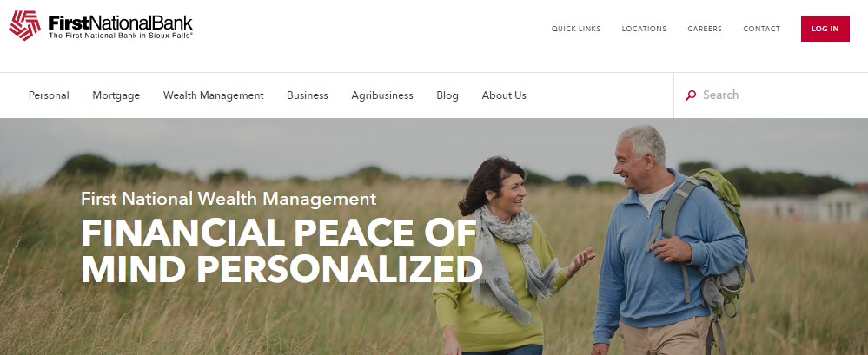
Task: Click the Sioux Falls tagline under the logo
Action: 120,36
